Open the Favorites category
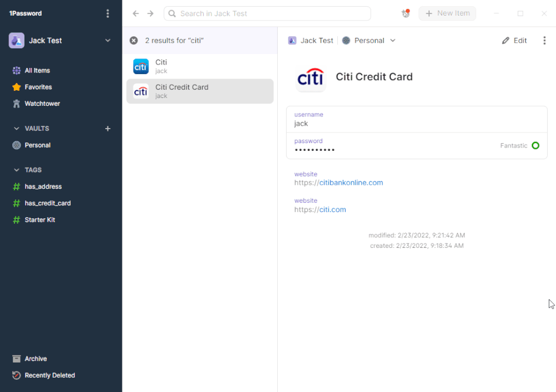Viewport: 556px width, 392px height. [38, 87]
